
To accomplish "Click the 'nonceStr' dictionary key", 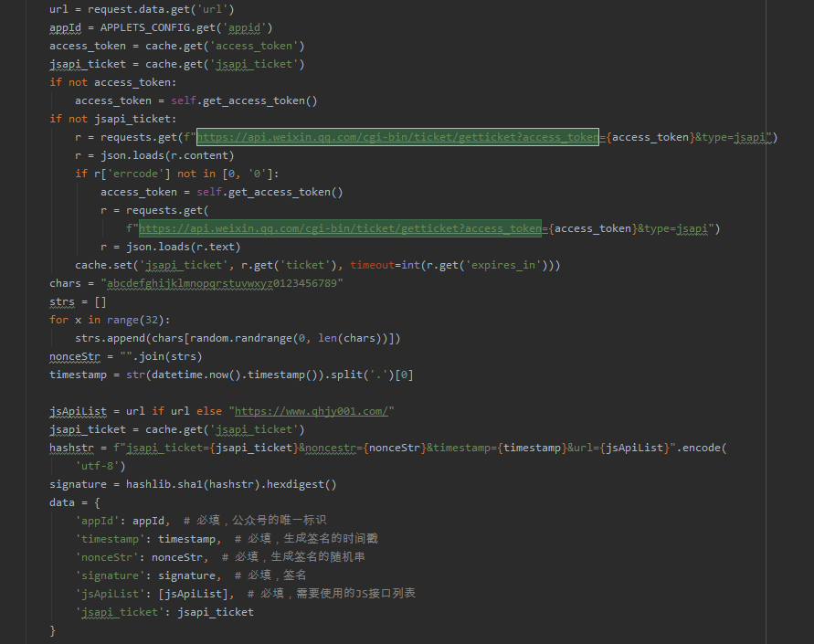I will (x=107, y=557).
